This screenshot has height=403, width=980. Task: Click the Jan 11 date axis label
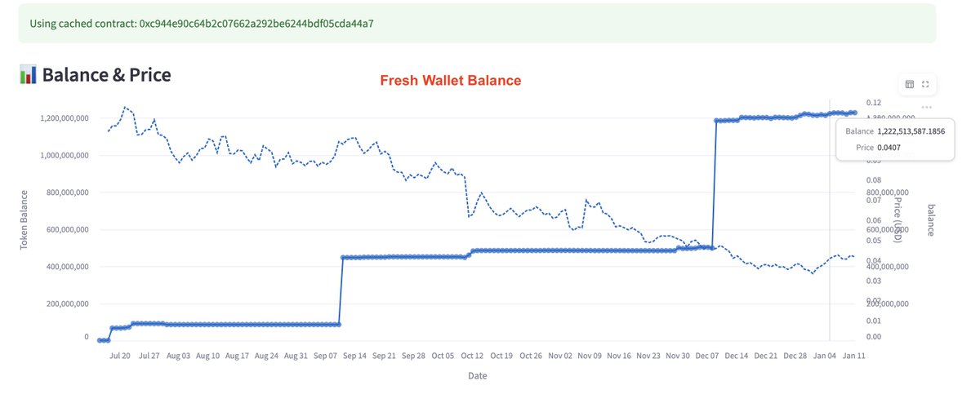[853, 356]
